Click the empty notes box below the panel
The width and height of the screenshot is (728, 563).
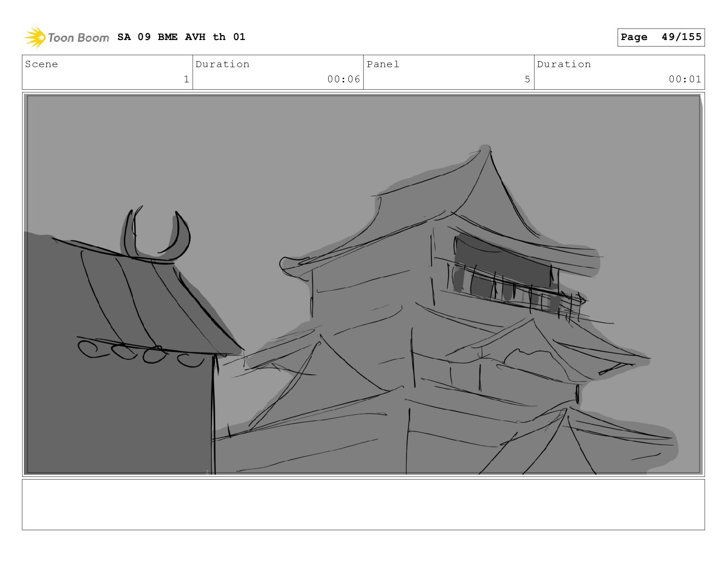(x=363, y=505)
